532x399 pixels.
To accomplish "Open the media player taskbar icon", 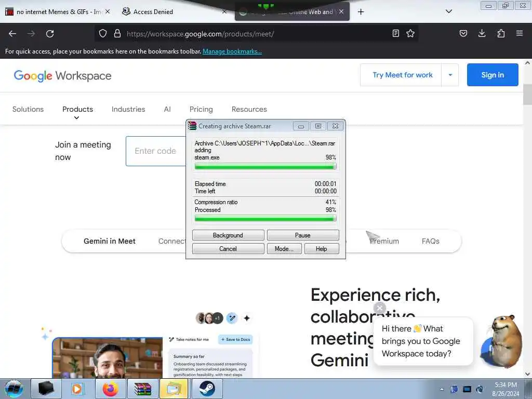I will click(78, 389).
